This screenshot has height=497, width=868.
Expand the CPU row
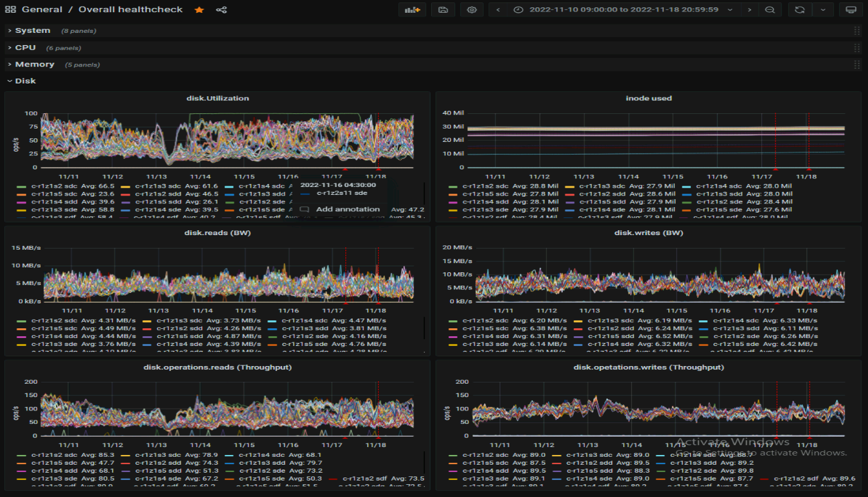pos(26,48)
